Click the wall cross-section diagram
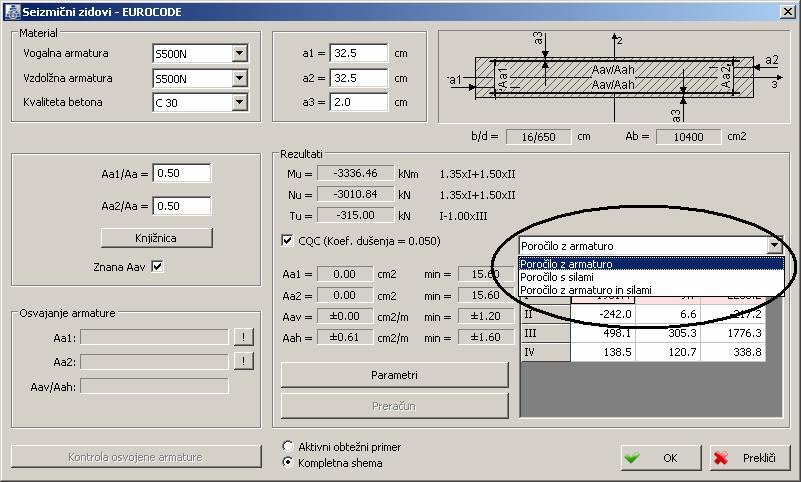 [x=614, y=77]
